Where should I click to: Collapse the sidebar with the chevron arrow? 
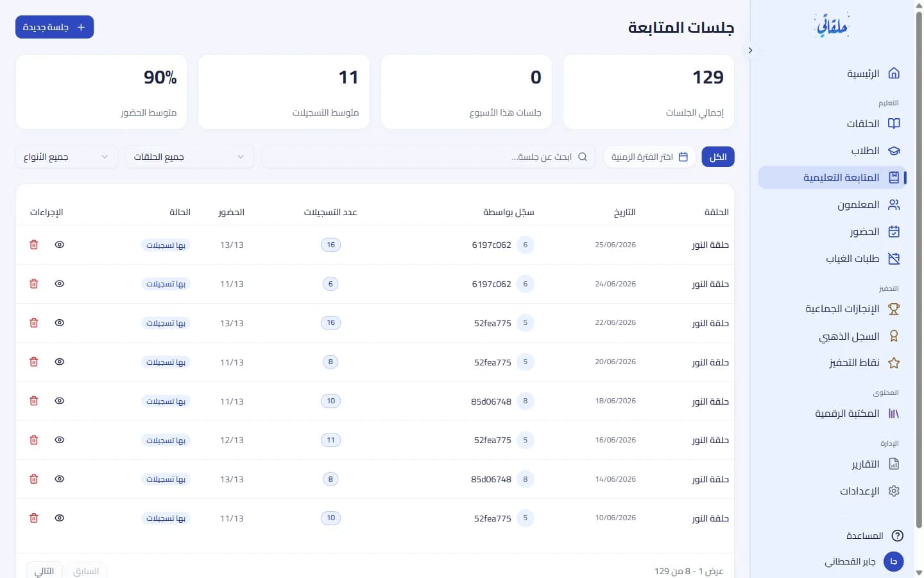tap(750, 50)
